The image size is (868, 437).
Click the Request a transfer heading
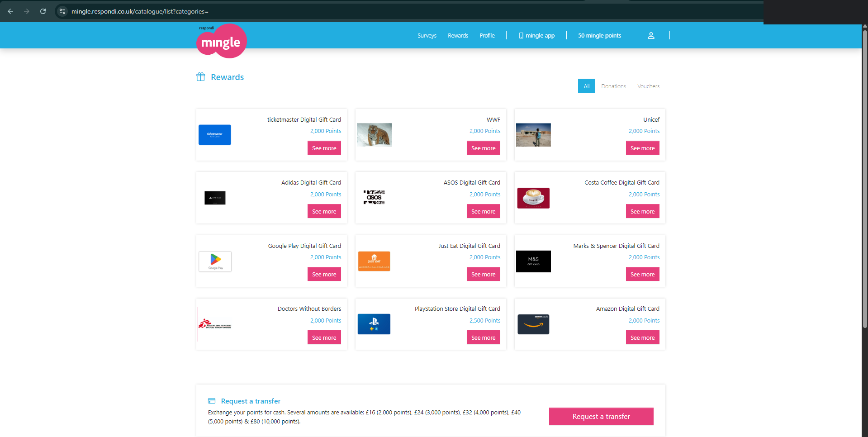pos(251,401)
